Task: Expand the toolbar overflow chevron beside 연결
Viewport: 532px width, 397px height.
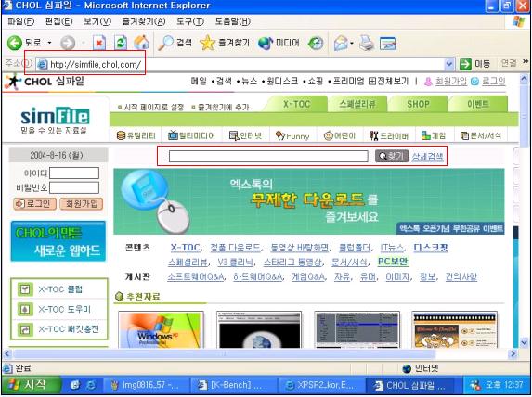Action: click(526, 61)
